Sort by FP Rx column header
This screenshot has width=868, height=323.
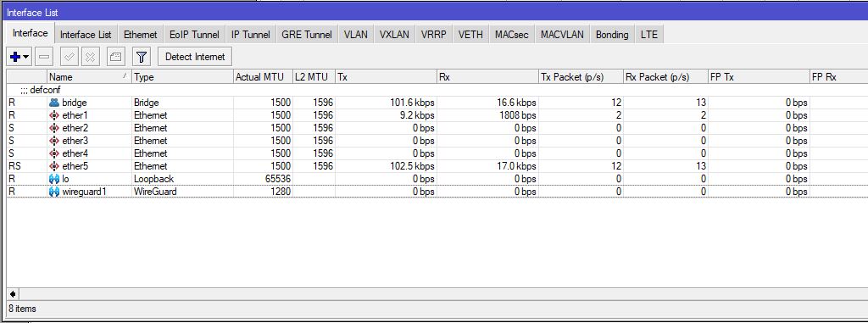[x=838, y=77]
